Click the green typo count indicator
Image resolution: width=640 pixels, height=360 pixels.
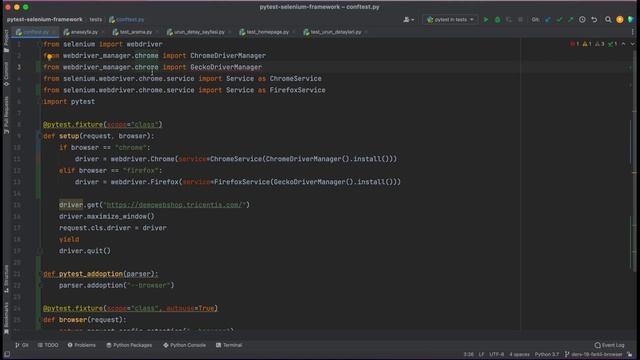pyautogui.click(x=612, y=44)
